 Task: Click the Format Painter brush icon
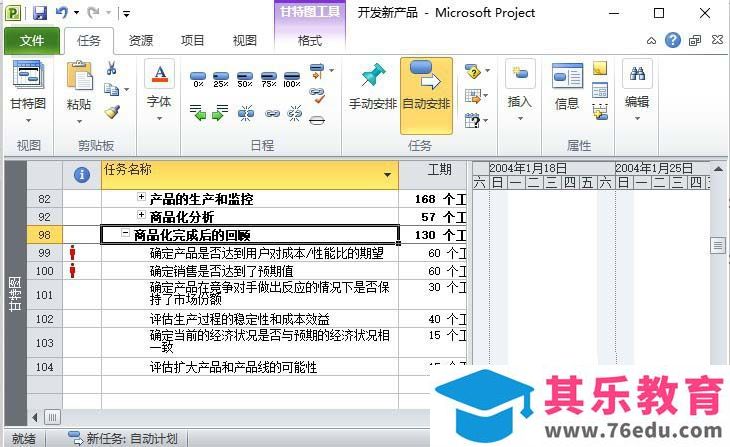coord(112,111)
